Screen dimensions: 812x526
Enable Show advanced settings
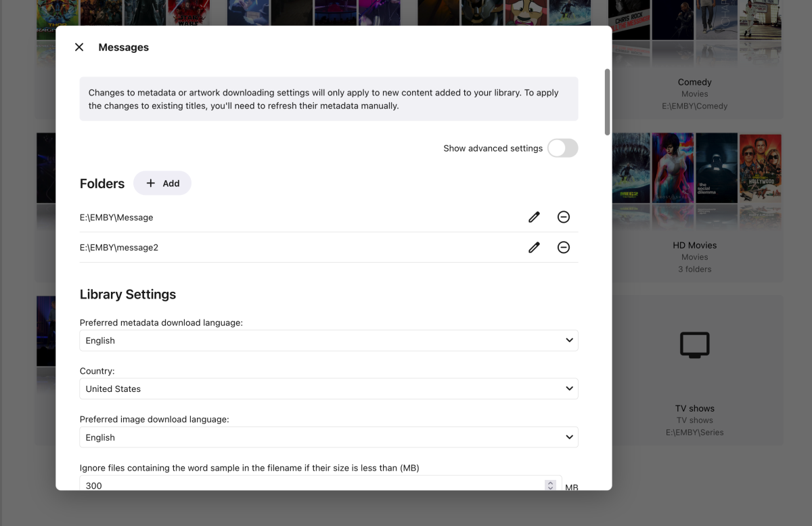coord(562,148)
